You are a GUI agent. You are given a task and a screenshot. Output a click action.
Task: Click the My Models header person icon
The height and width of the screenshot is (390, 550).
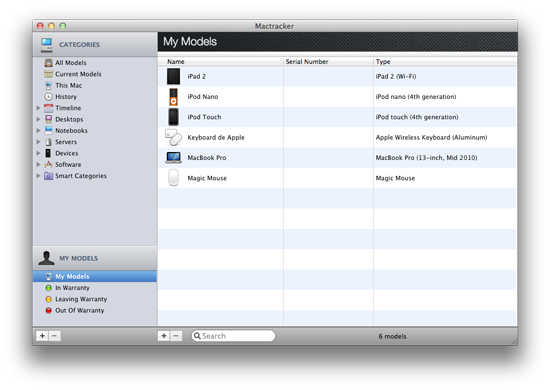46,258
